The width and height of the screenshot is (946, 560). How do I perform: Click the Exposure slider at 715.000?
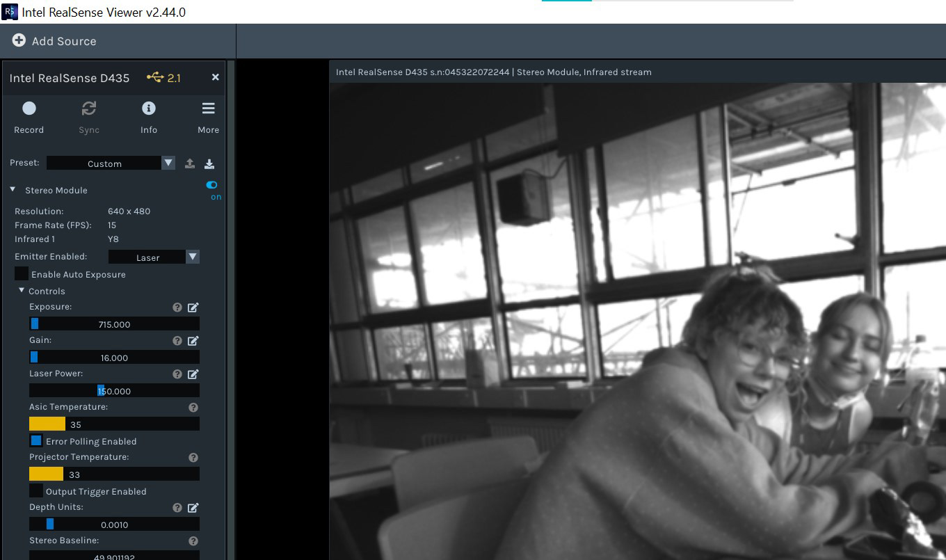pos(114,323)
